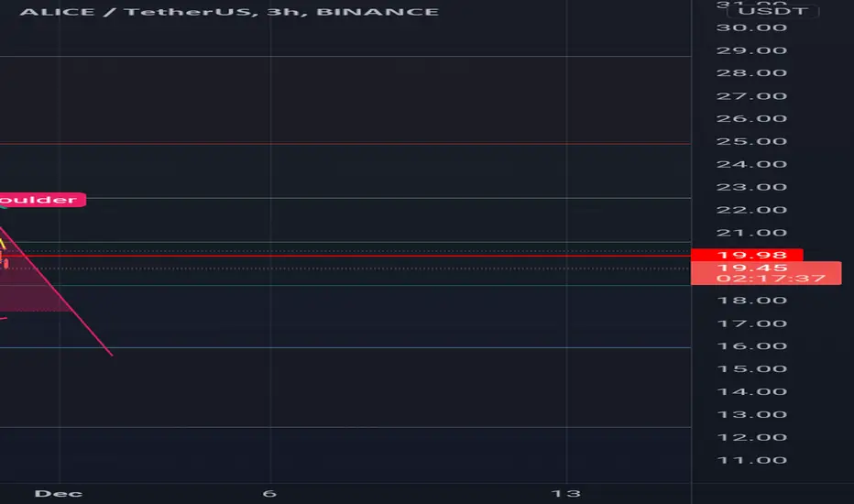Click the 22.00 price axis value
The height and width of the screenshot is (504, 854).
tap(751, 210)
